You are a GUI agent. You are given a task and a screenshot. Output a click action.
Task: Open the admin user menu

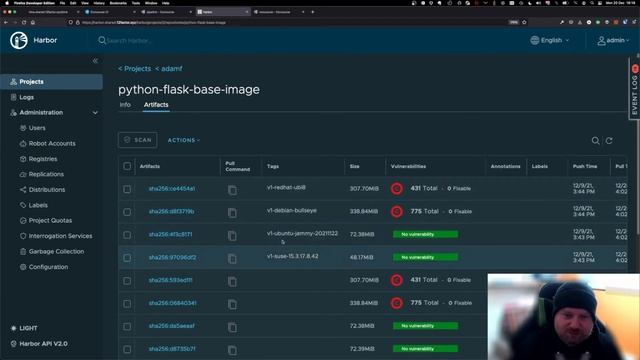(x=613, y=40)
